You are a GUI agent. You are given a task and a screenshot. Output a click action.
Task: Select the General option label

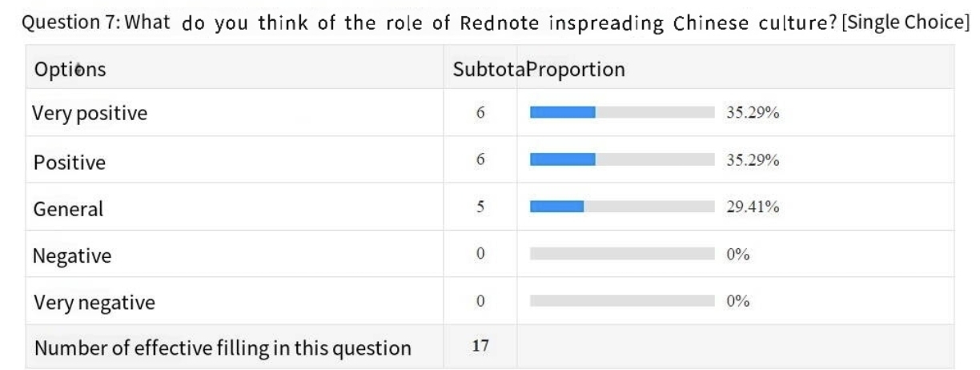click(x=68, y=209)
